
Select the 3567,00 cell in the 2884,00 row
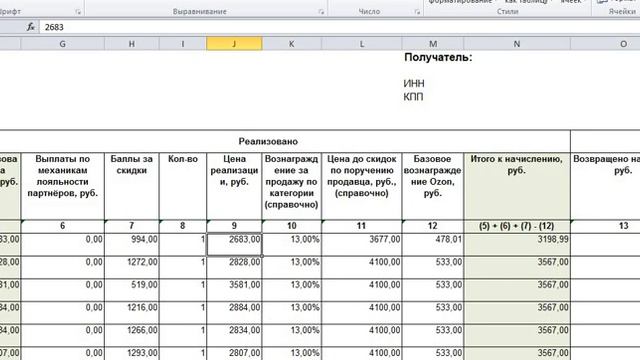[x=517, y=313]
